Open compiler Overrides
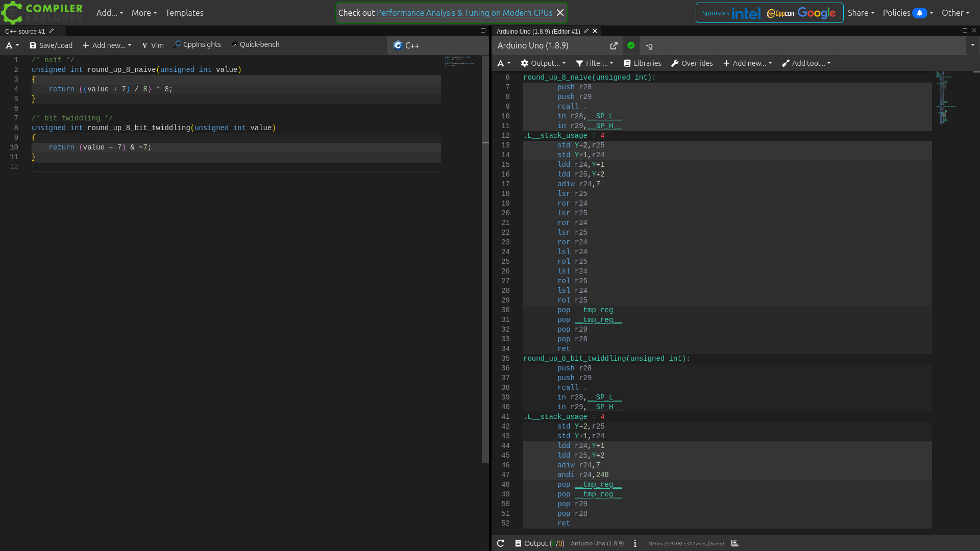Viewport: 980px width, 551px height. click(x=692, y=63)
